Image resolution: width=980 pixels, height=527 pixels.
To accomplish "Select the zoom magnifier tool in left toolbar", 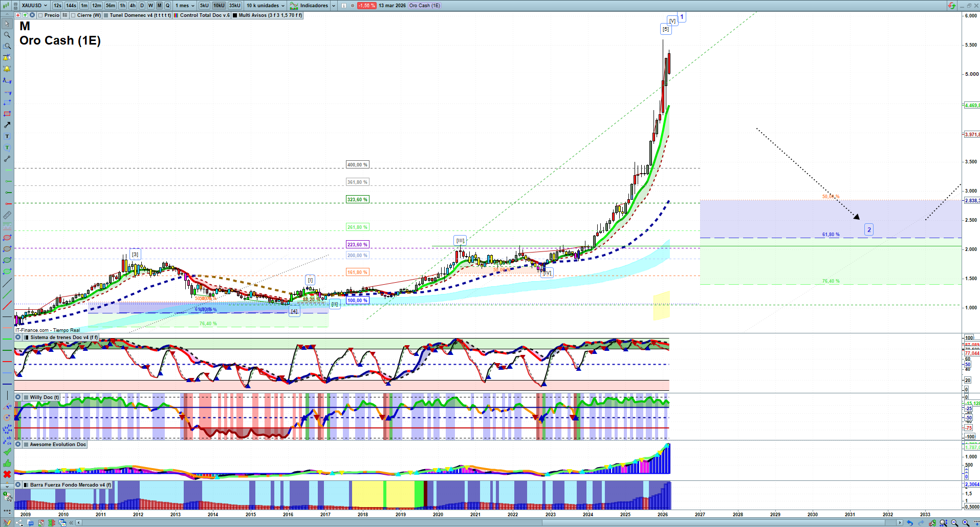I will [7, 35].
